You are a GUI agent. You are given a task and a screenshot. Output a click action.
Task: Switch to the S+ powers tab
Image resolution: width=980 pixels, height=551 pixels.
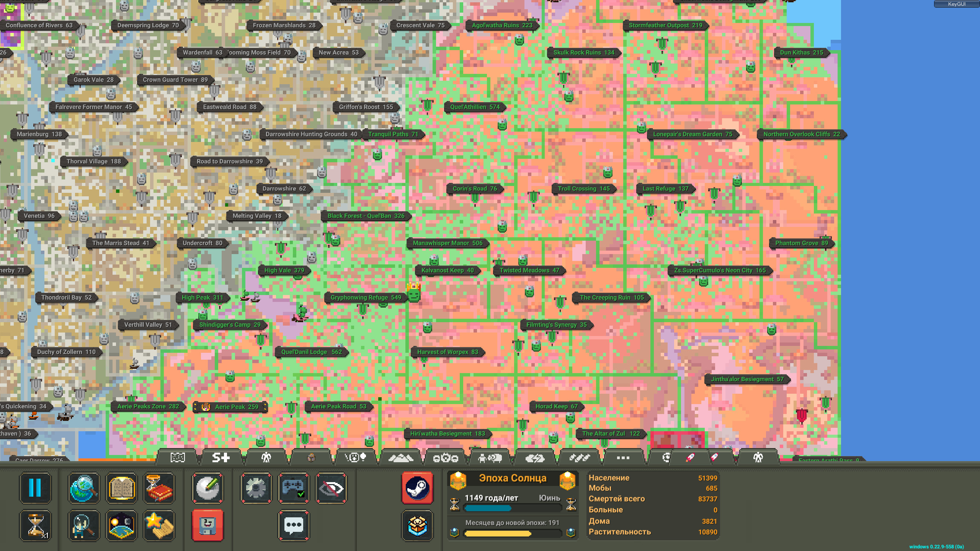221,458
